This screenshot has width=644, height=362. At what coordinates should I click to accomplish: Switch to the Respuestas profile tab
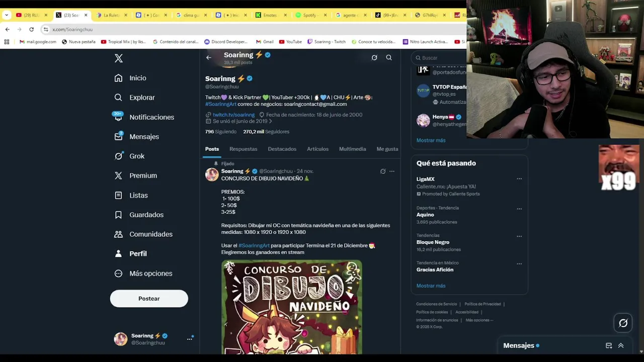coord(243,149)
